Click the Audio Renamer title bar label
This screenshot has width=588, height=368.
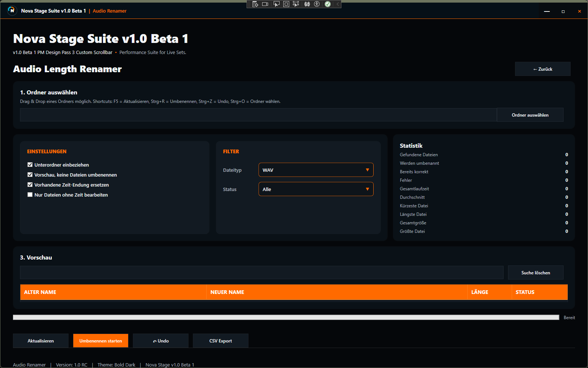click(x=110, y=11)
